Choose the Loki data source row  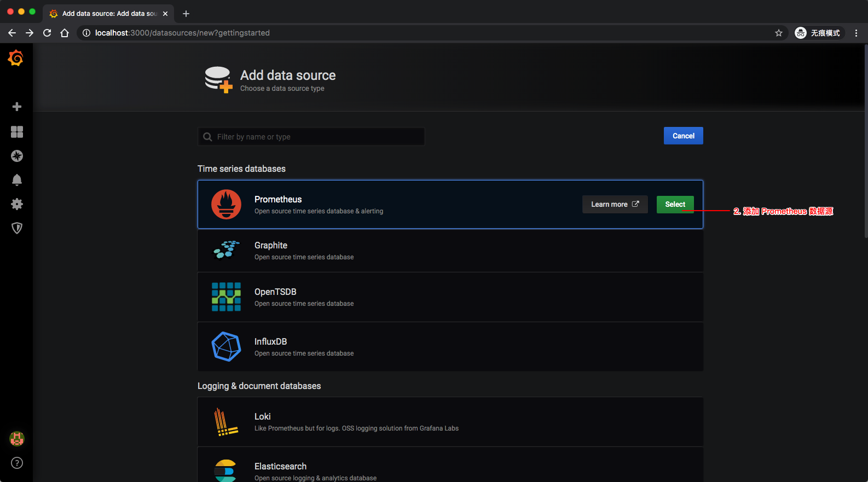pyautogui.click(x=450, y=422)
